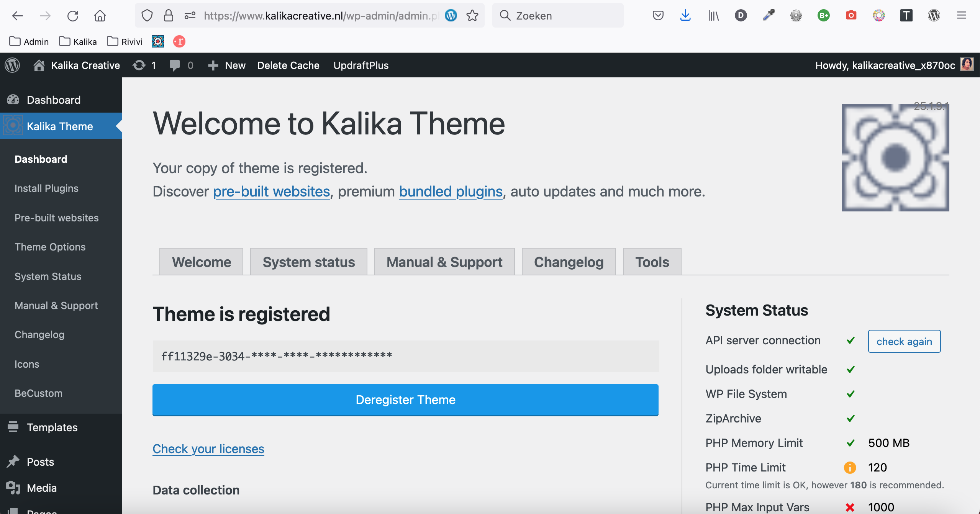980x514 pixels.
Task: Open the Kalika favicon bookmark
Action: 158,41
